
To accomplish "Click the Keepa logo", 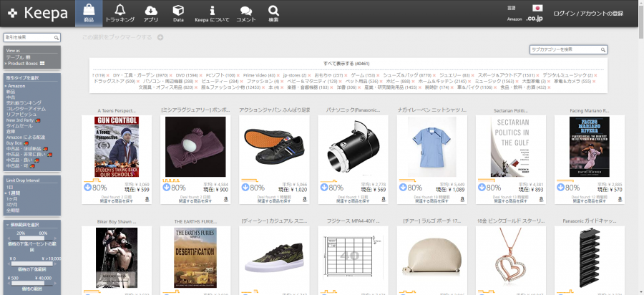I will pos(38,13).
